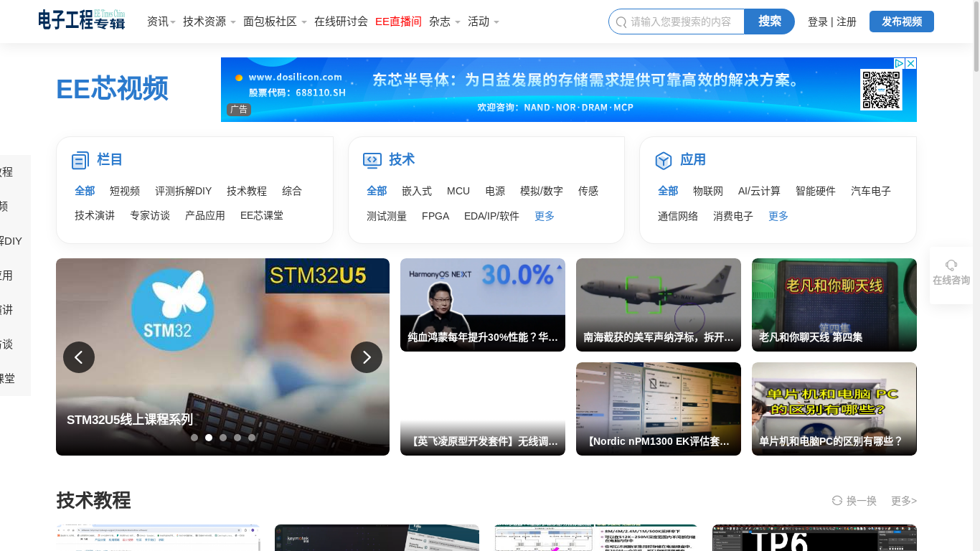The width and height of the screenshot is (980, 551).
Task: Open 南海截获的美军声纳浮标 video thumbnail
Action: pyautogui.click(x=659, y=305)
